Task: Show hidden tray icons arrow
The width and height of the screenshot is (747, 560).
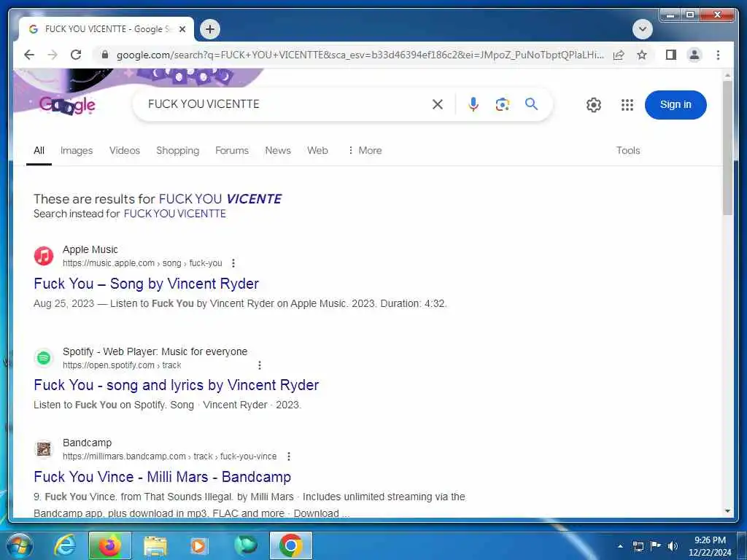Action: point(620,547)
